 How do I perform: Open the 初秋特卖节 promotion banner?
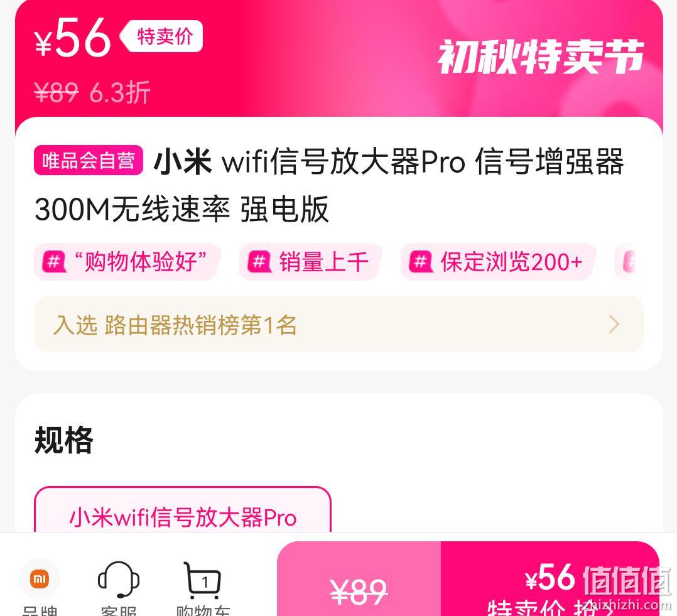coord(541,57)
